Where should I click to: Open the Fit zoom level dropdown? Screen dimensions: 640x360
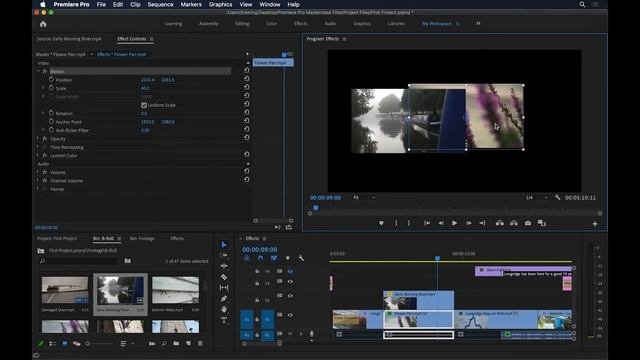point(364,198)
